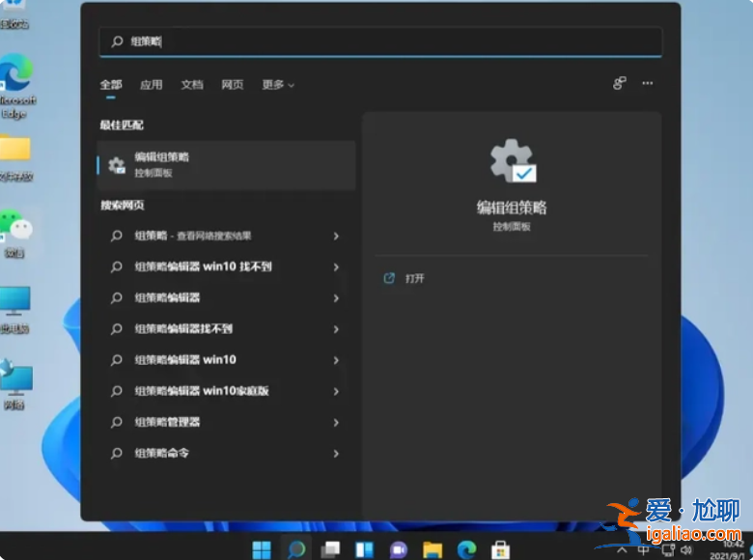
Task: Switch to the 文档 tab
Action: pyautogui.click(x=192, y=85)
